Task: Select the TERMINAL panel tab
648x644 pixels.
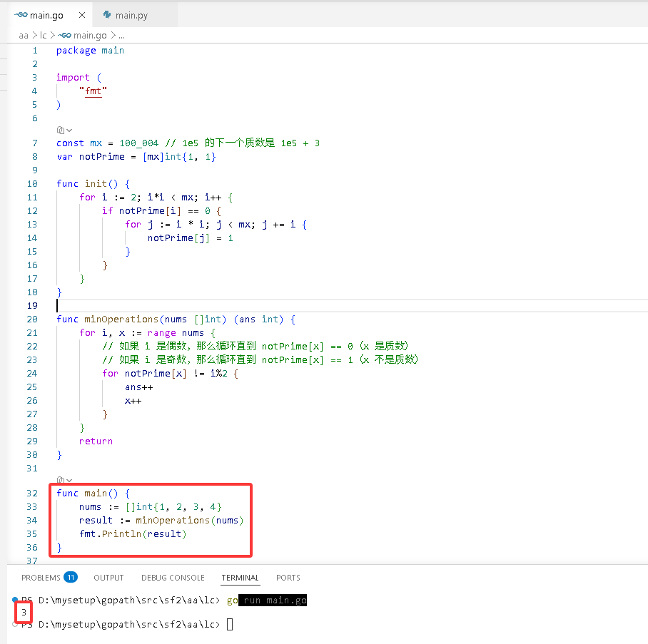Action: coord(240,578)
